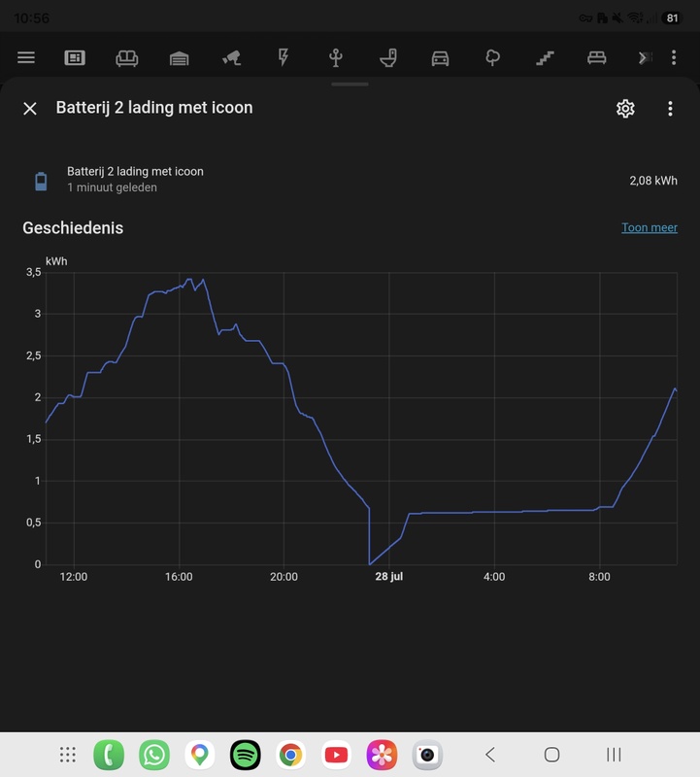Screen dimensions: 700x777
Task: Click the 16:00 time axis label
Action: 179,577
